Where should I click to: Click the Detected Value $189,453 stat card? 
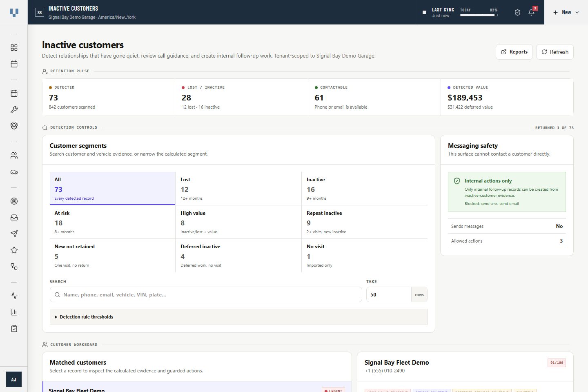(507, 97)
